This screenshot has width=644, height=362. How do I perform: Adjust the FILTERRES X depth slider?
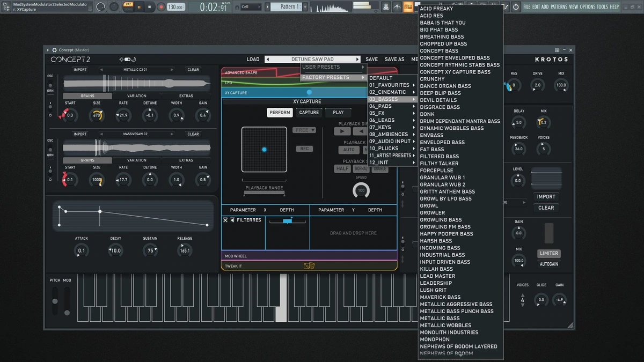288,220
